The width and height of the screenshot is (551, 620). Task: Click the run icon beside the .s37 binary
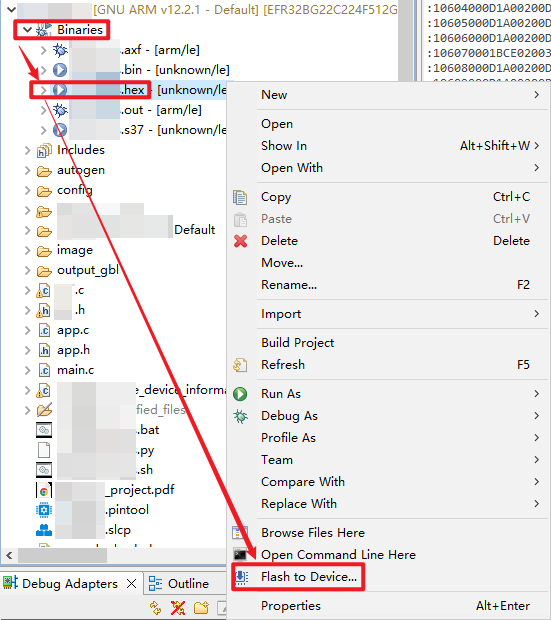tap(60, 130)
